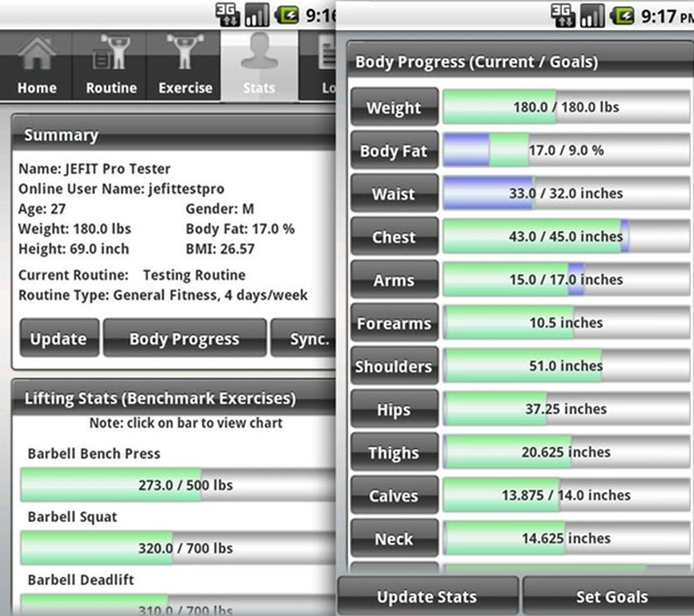
Task: Click the 15.0 / 17.0 inches arms bar
Action: (x=566, y=280)
